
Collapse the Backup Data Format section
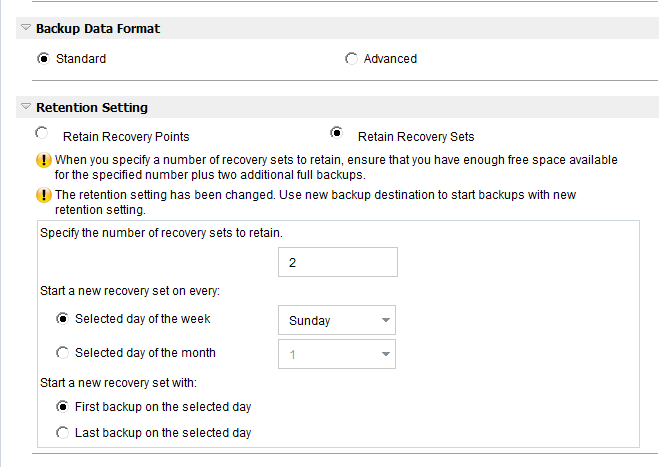26,29
